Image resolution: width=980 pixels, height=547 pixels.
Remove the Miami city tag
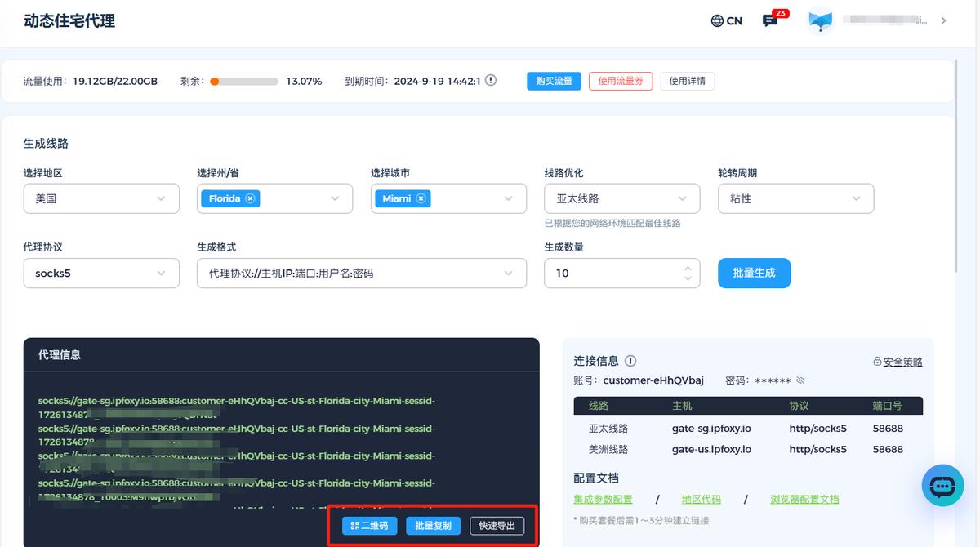pyautogui.click(x=421, y=198)
